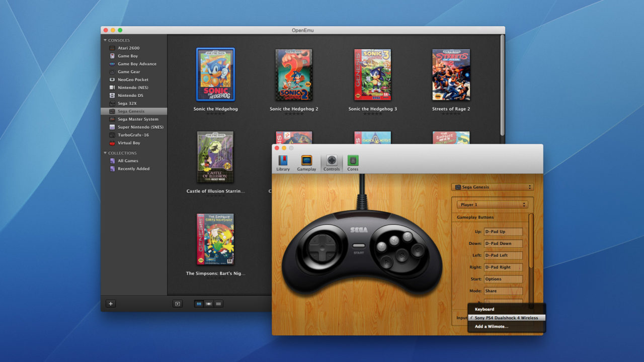Click the play game icon in bottom bar
This screenshot has width=644, height=362.
(x=177, y=304)
